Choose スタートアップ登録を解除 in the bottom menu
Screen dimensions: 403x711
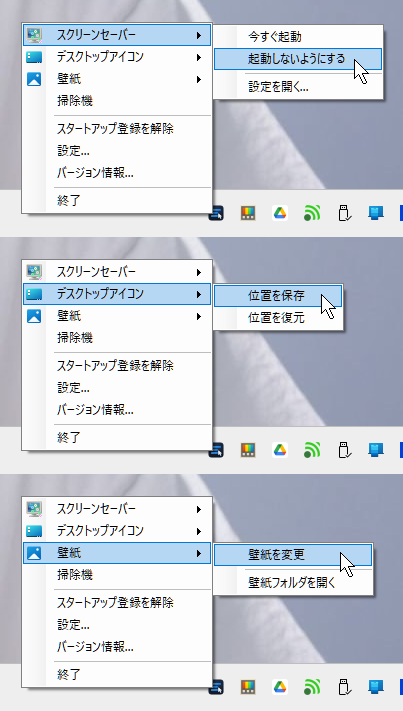click(x=117, y=603)
